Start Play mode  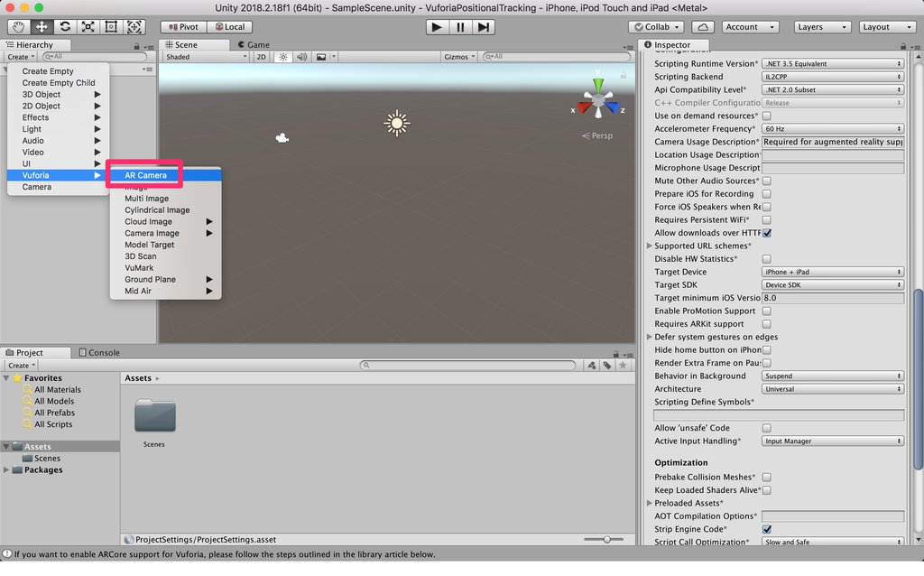pos(437,27)
